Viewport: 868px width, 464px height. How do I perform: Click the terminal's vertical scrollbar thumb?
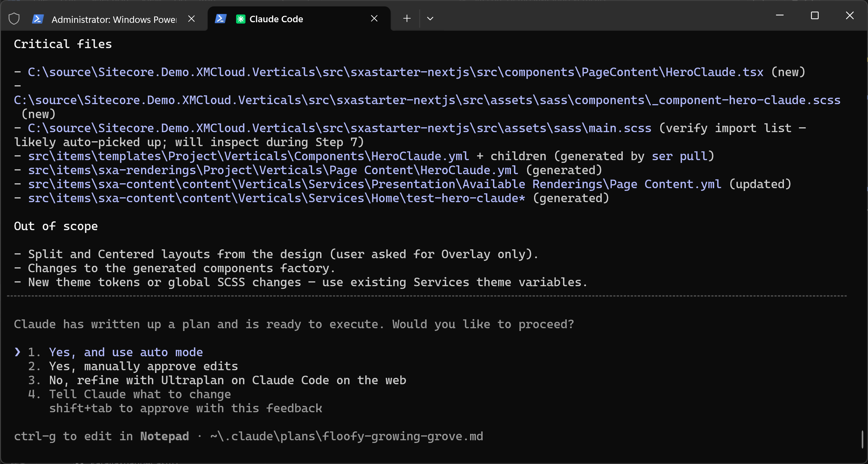pyautogui.click(x=862, y=439)
